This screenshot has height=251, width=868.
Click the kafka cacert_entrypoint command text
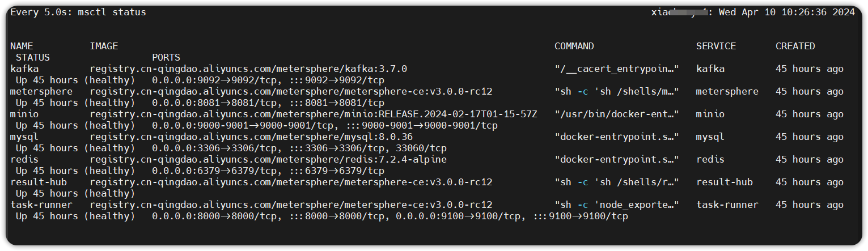tap(617, 69)
